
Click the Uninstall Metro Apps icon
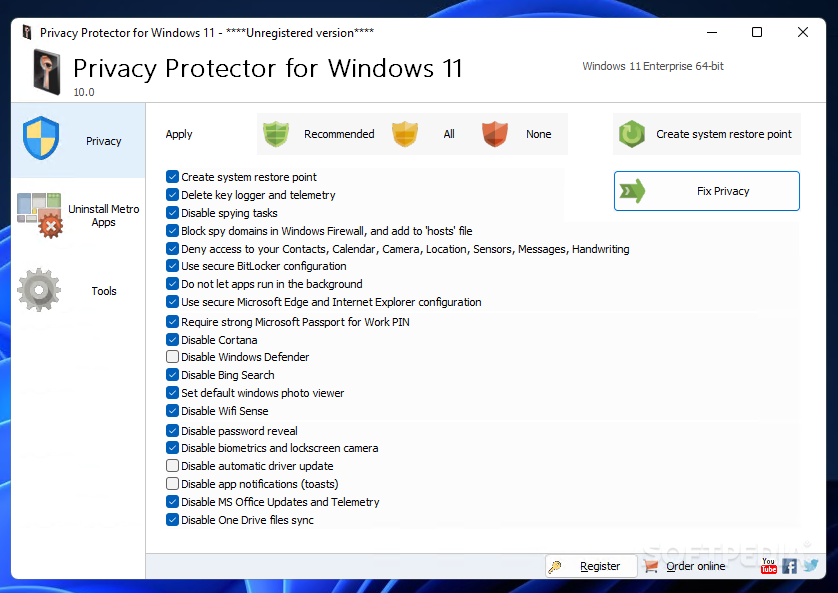(39, 215)
